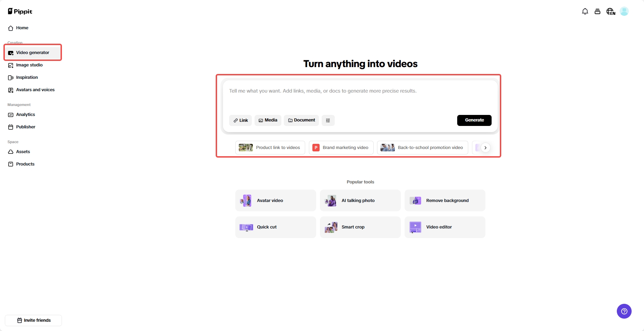Open Avatars and voices
This screenshot has height=331, width=644.
pos(35,90)
